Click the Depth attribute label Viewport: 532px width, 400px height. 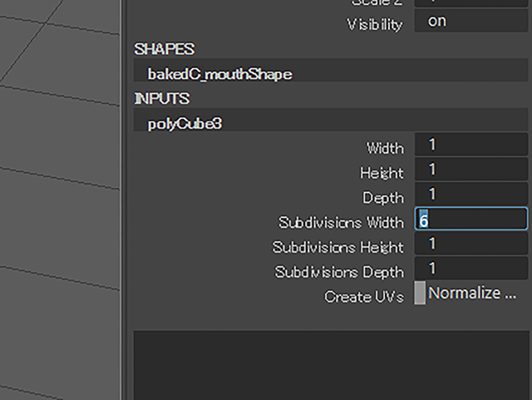(383, 198)
